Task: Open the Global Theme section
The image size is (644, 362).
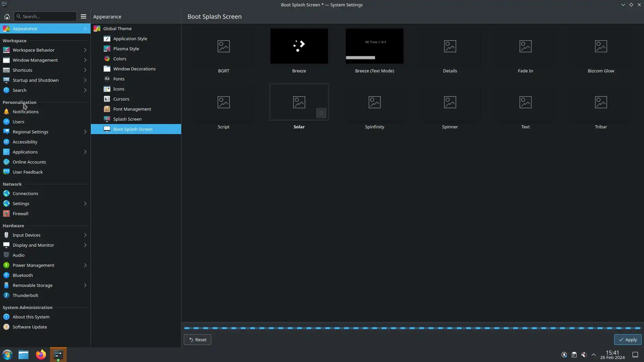Action: tap(117, 28)
